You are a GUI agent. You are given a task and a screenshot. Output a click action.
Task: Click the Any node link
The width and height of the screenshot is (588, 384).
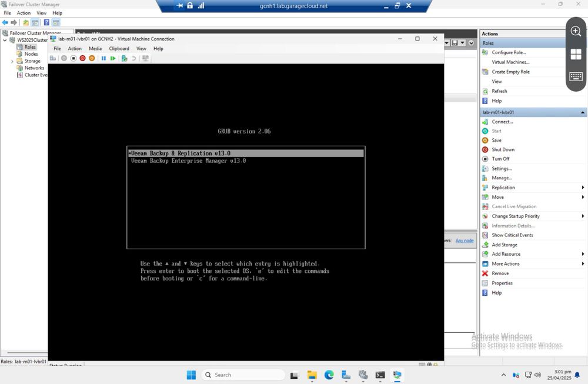click(464, 240)
